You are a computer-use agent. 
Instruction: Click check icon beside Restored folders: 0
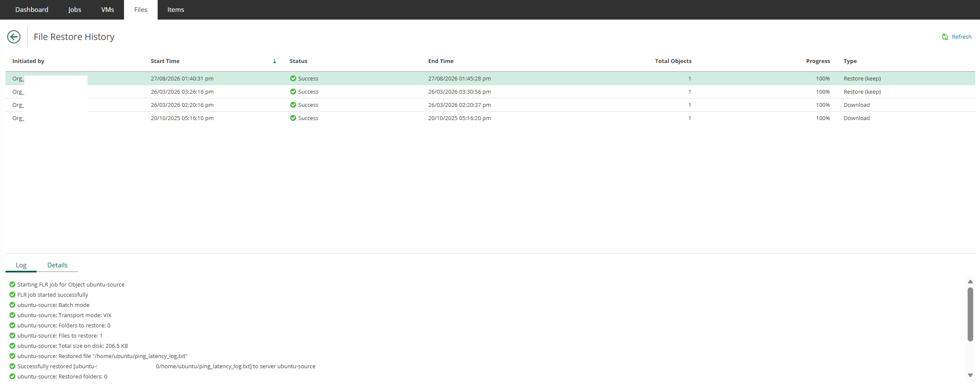point(12,376)
